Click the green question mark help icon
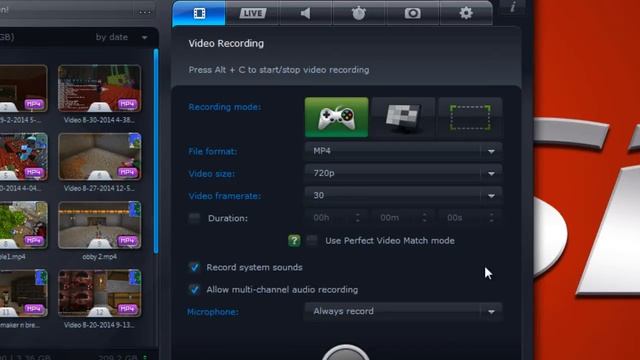 [x=294, y=240]
